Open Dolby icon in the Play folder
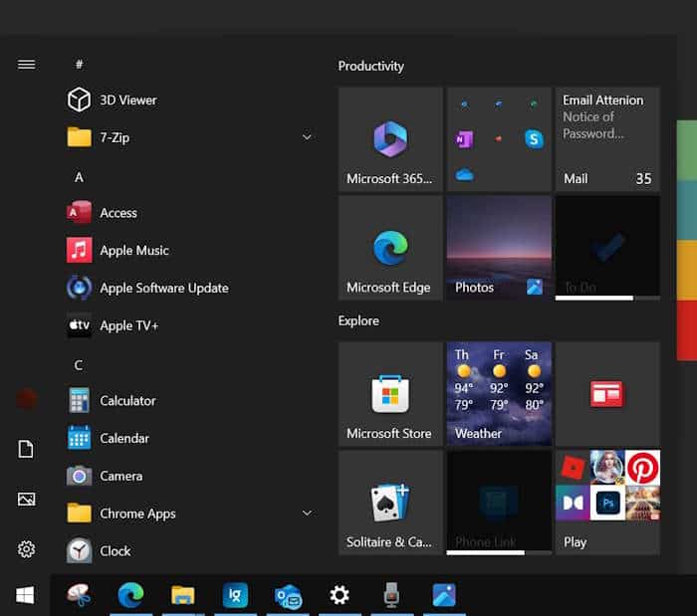Screen dimensions: 697x616 tap(573, 503)
